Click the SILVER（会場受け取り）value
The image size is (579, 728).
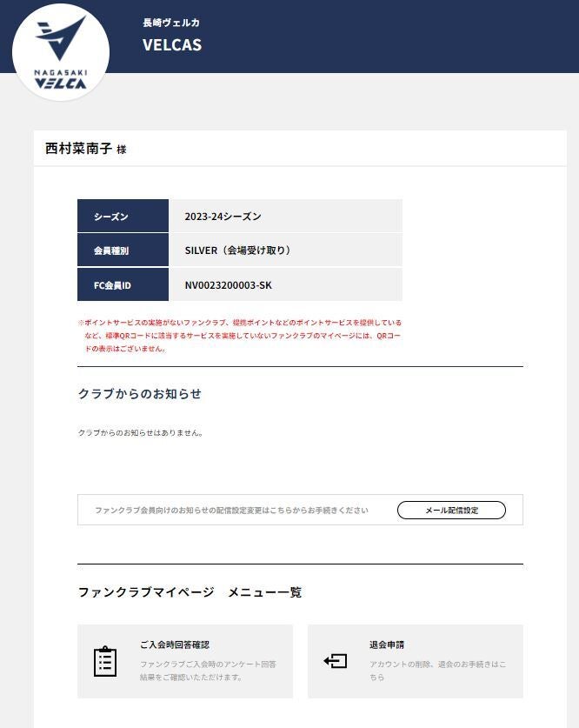click(x=238, y=250)
